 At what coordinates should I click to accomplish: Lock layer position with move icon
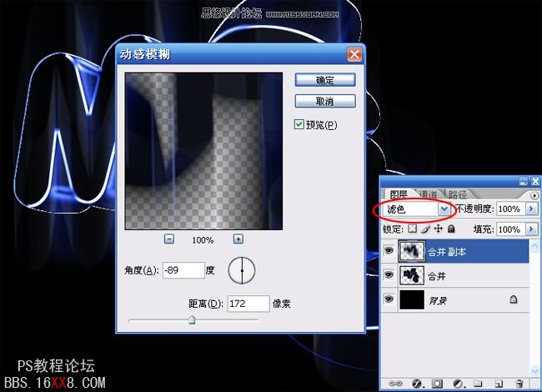(438, 228)
